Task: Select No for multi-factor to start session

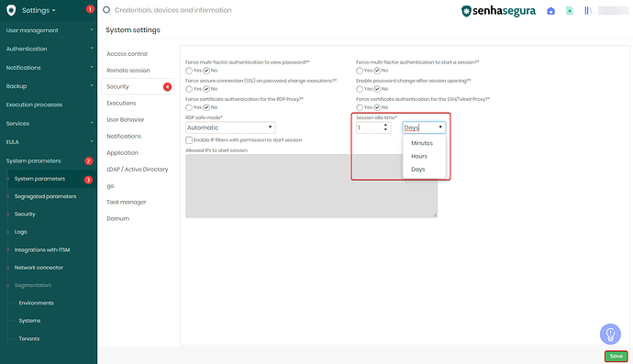Action: click(x=377, y=71)
